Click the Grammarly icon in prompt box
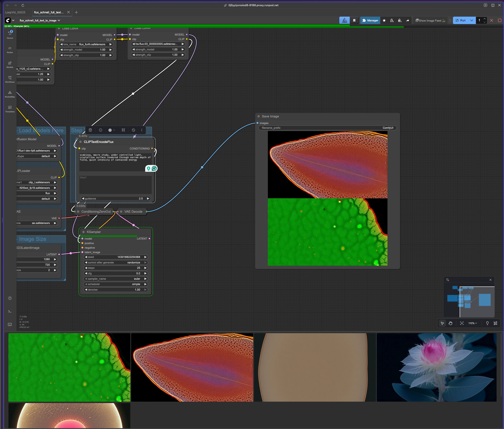This screenshot has height=429, width=504. click(154, 168)
